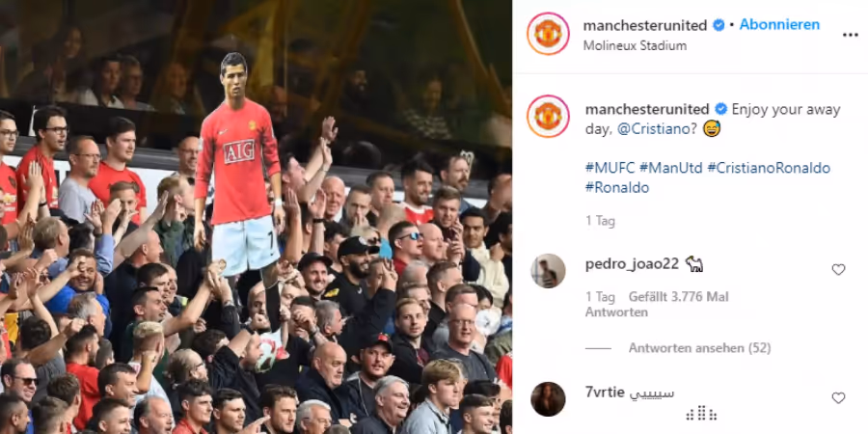
Task: Open the #CristianoRonaldo hashtag
Action: coord(769,168)
